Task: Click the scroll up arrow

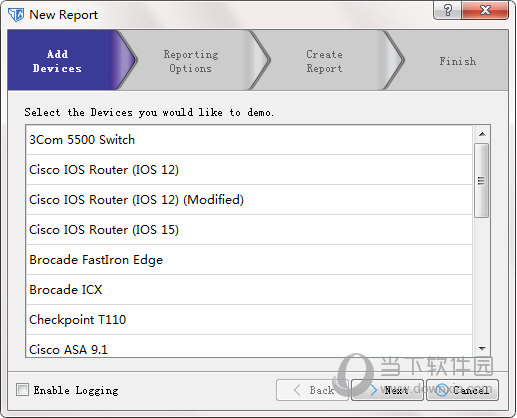Action: tap(482, 134)
